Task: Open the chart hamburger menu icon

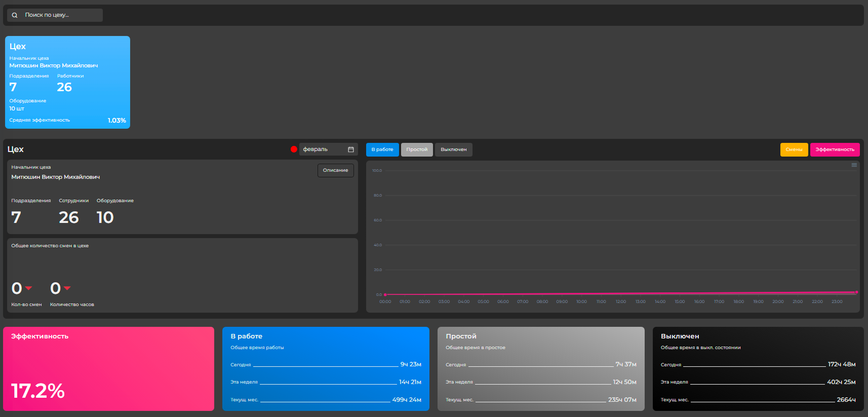Action: [854, 165]
